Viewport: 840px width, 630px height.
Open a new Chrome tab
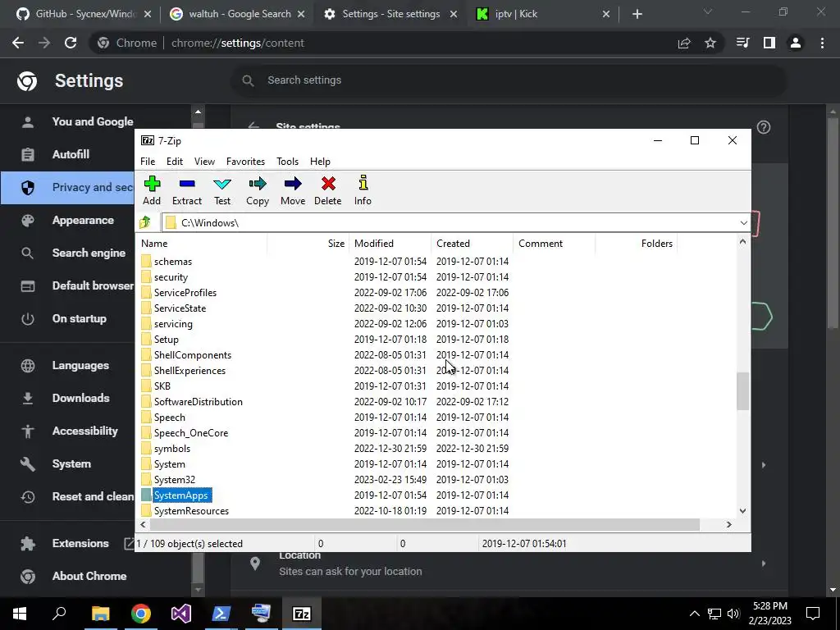(637, 15)
